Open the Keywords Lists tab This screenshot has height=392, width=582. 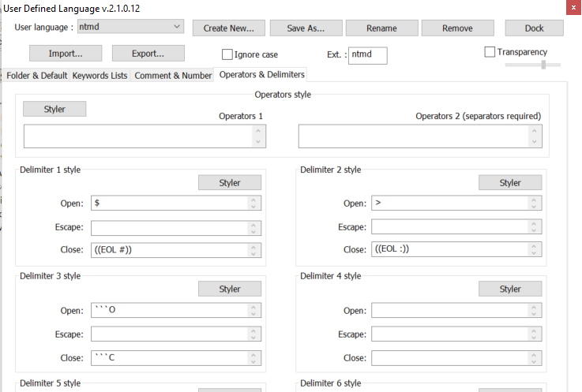click(x=100, y=76)
